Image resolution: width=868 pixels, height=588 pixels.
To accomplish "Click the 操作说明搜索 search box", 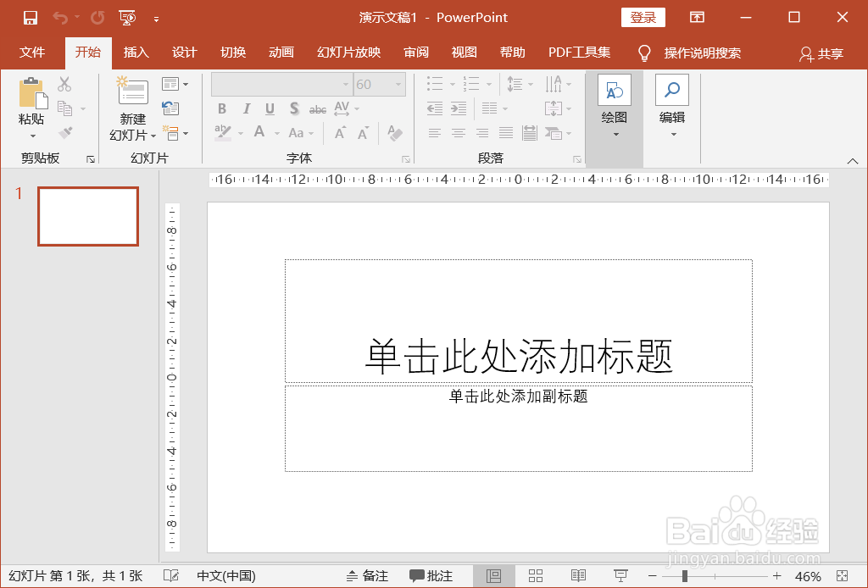I will [x=690, y=53].
